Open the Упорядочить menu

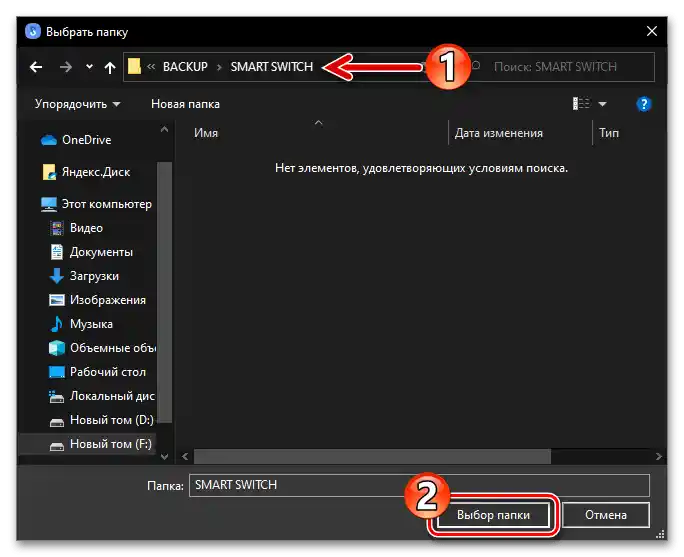tap(77, 104)
